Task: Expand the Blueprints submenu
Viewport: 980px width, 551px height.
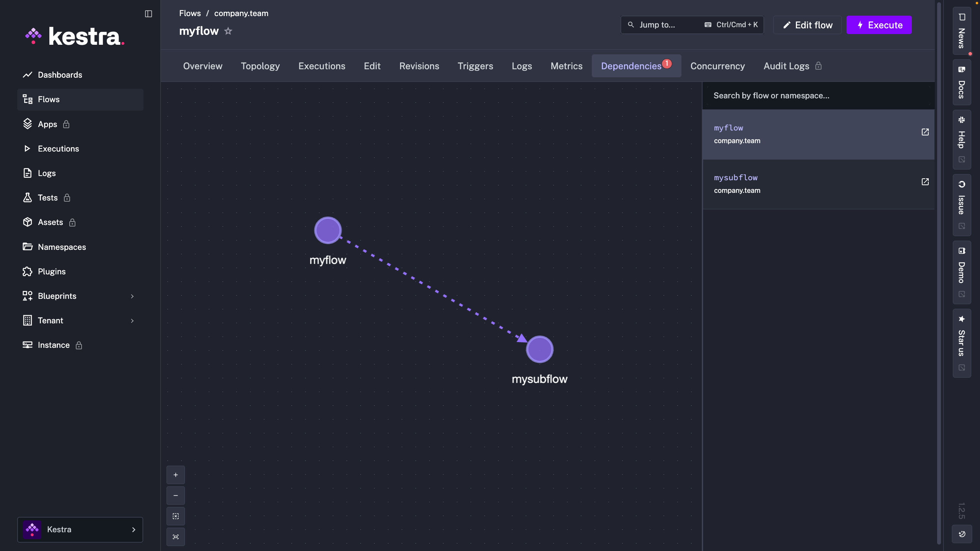Action: 132,296
